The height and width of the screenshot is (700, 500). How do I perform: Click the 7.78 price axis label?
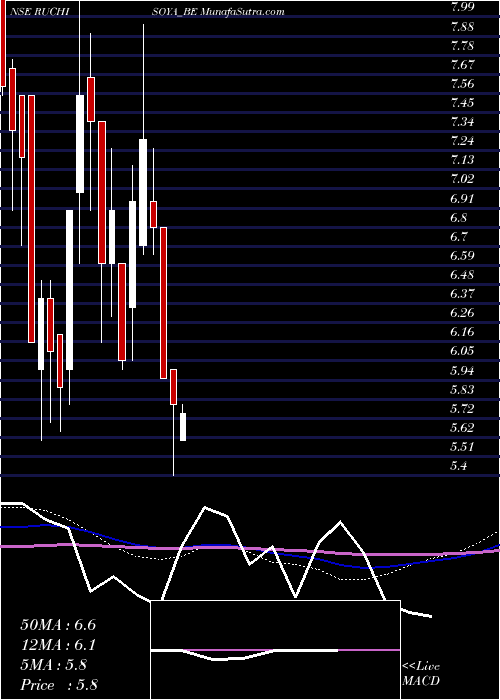click(463, 46)
